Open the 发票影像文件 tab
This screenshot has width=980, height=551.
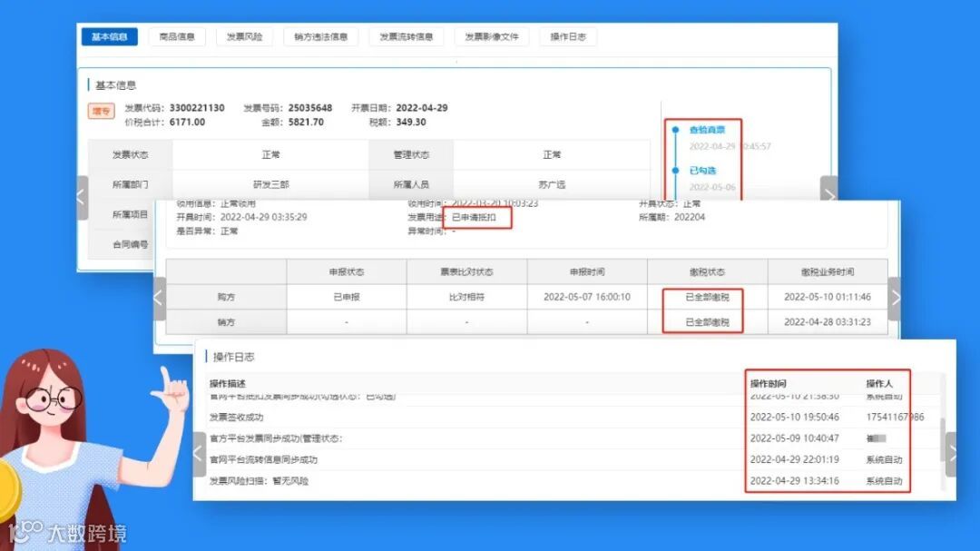coord(492,37)
